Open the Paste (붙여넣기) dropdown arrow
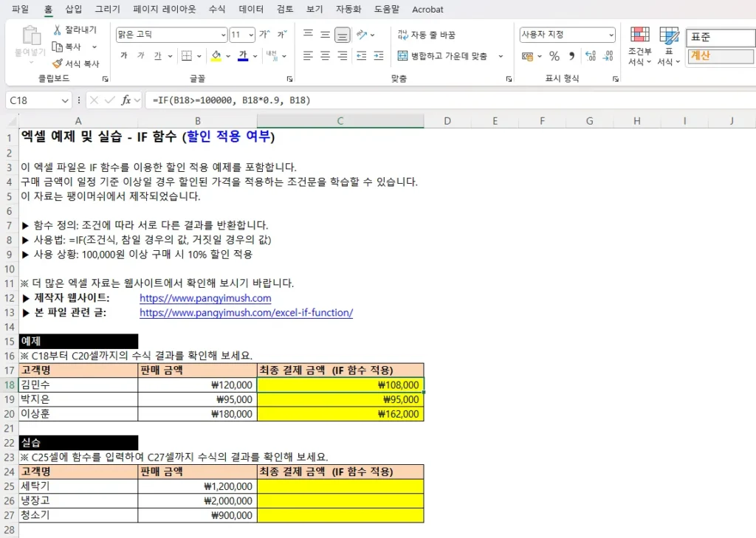 click(31, 62)
